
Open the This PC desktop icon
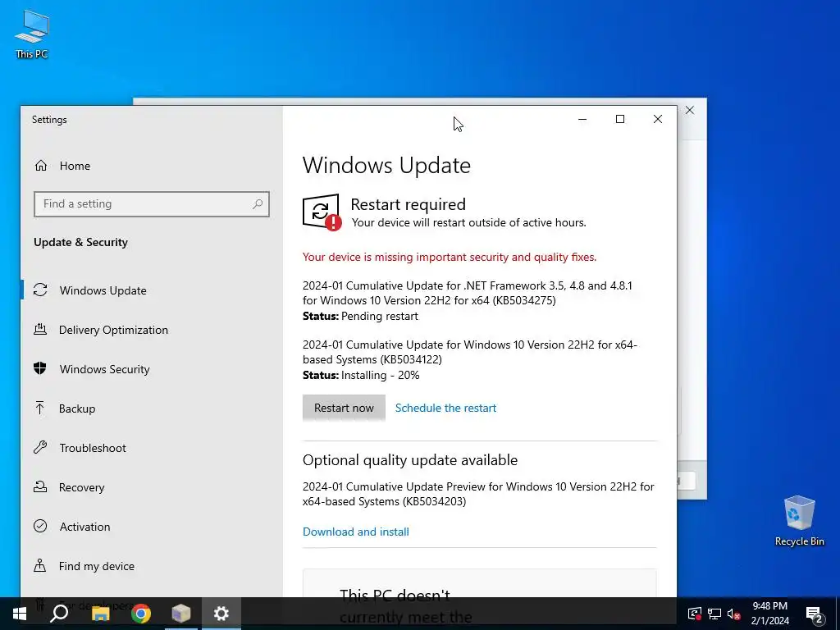(x=32, y=34)
